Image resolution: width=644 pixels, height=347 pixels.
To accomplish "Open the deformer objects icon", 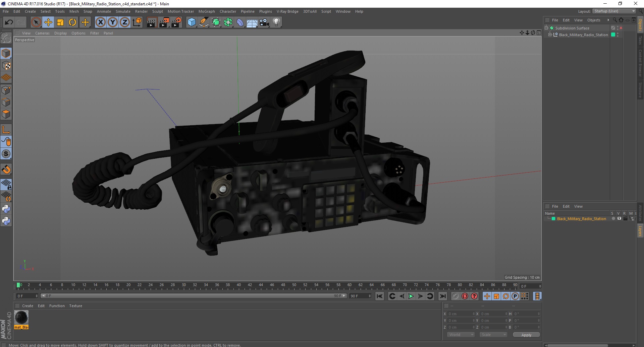I will [x=240, y=22].
